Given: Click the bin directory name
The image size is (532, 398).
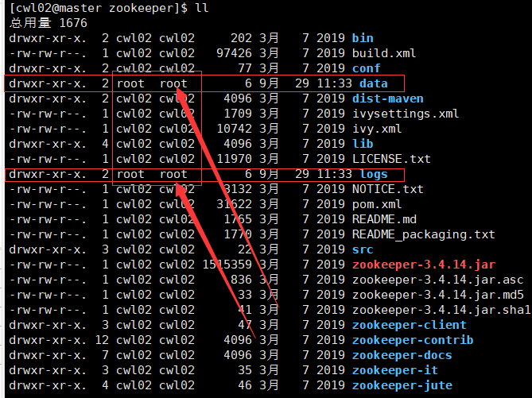Looking at the screenshot, I should coord(363,38).
